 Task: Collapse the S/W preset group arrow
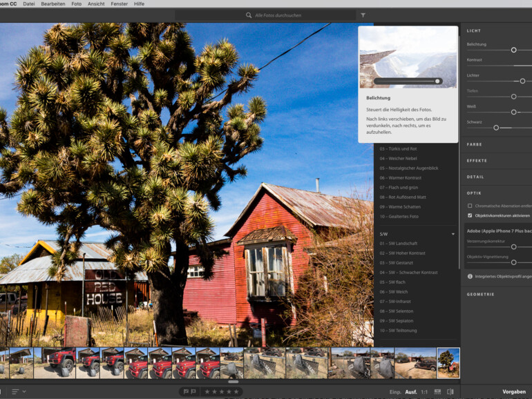click(x=453, y=234)
